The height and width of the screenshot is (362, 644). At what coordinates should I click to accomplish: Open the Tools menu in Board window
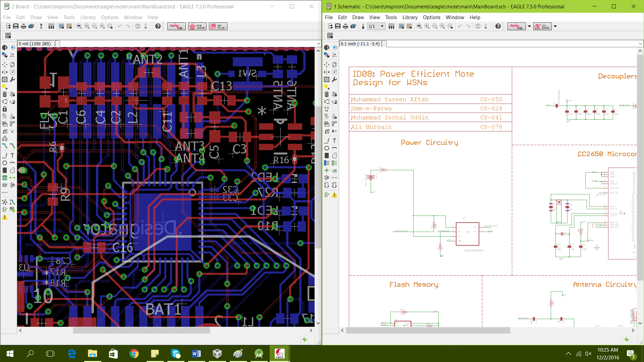click(x=69, y=17)
